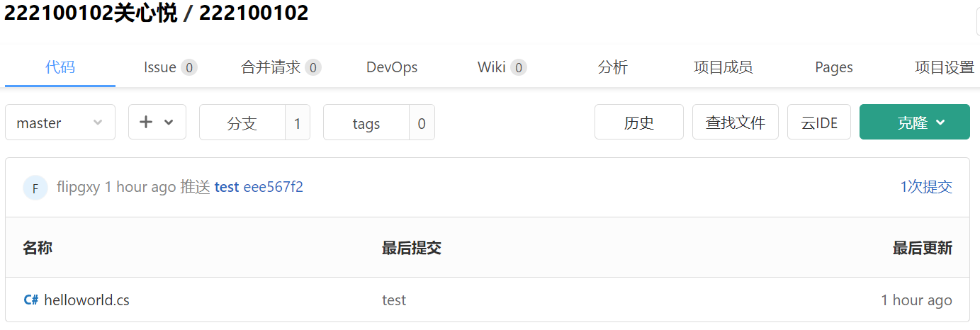Click the tags count 0
The width and height of the screenshot is (980, 330).
(422, 123)
